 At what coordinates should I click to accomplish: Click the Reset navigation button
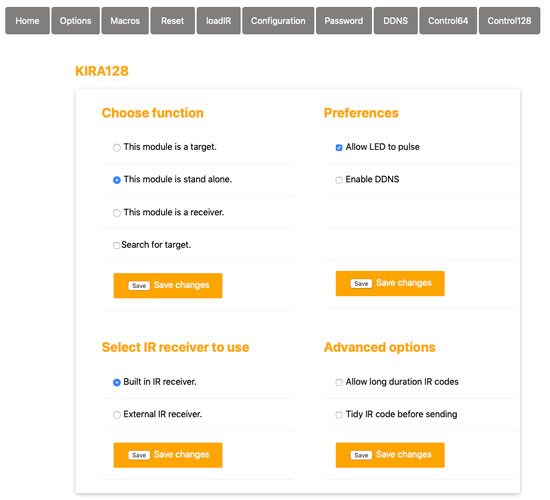[173, 21]
